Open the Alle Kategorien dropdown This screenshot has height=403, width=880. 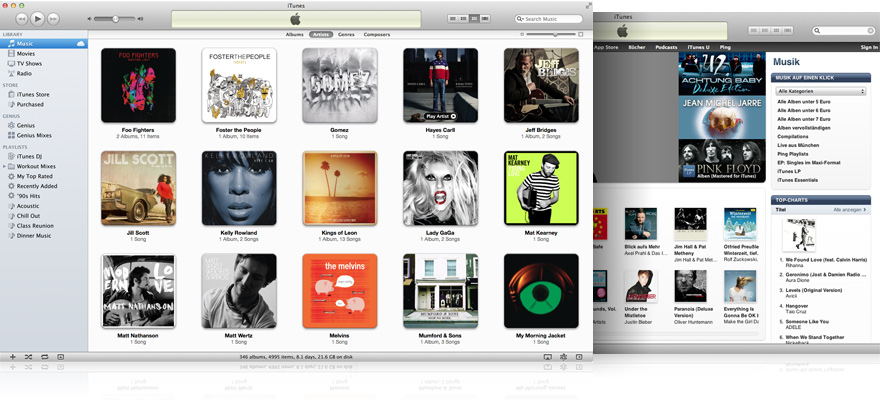[x=821, y=91]
